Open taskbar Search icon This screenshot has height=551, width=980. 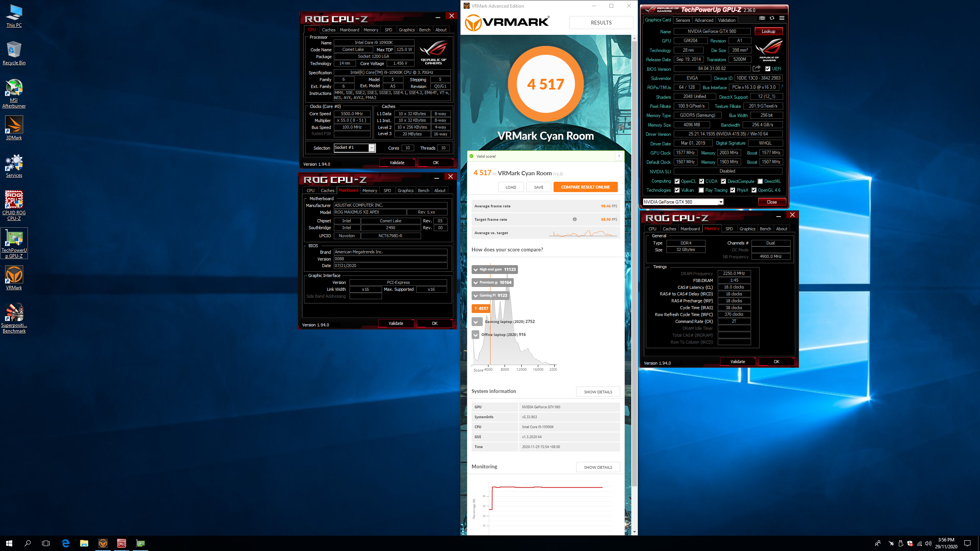click(28, 543)
